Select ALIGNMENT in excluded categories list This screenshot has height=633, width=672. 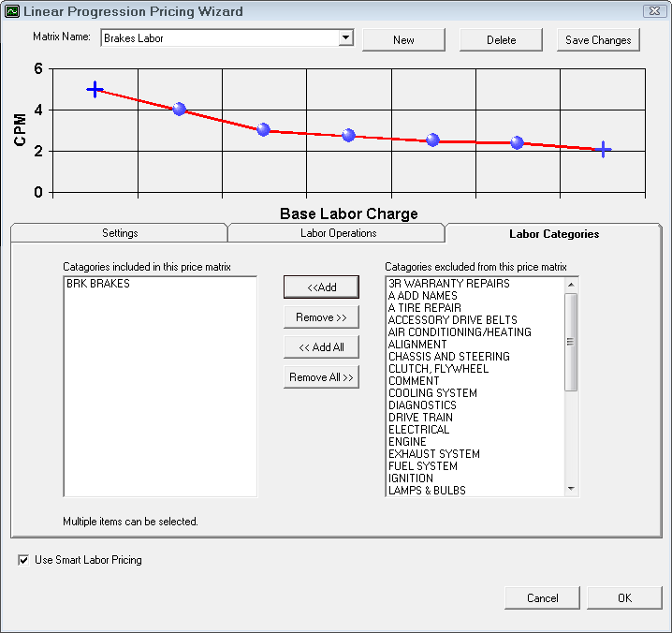pyautogui.click(x=417, y=345)
